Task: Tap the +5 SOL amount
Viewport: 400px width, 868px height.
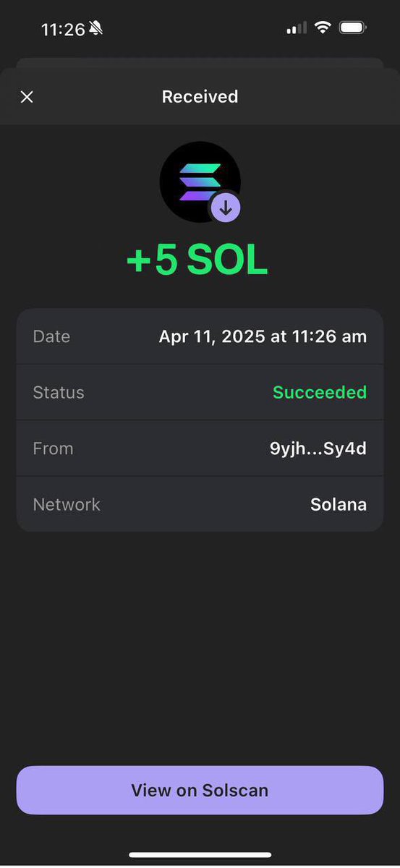Action: (x=197, y=260)
